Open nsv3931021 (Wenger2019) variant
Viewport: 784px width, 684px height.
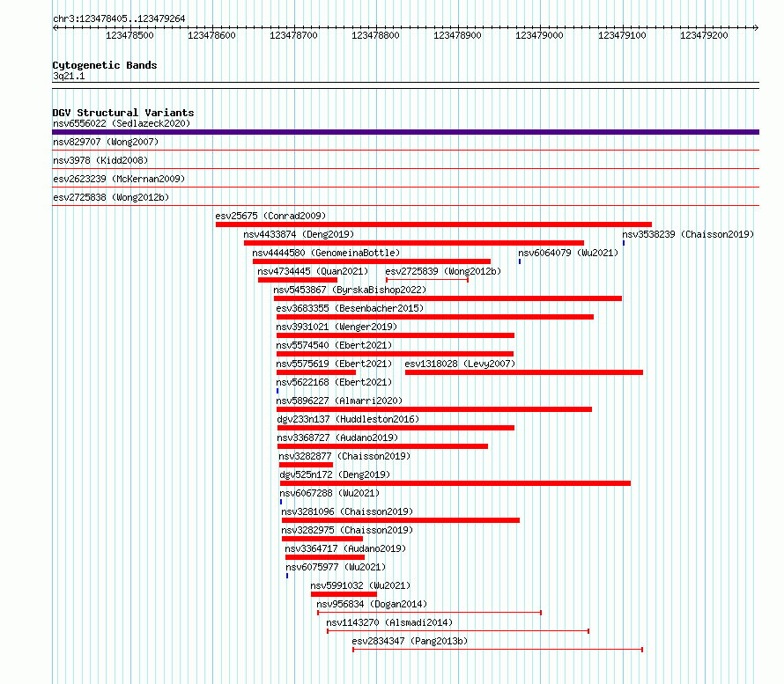(x=337, y=327)
